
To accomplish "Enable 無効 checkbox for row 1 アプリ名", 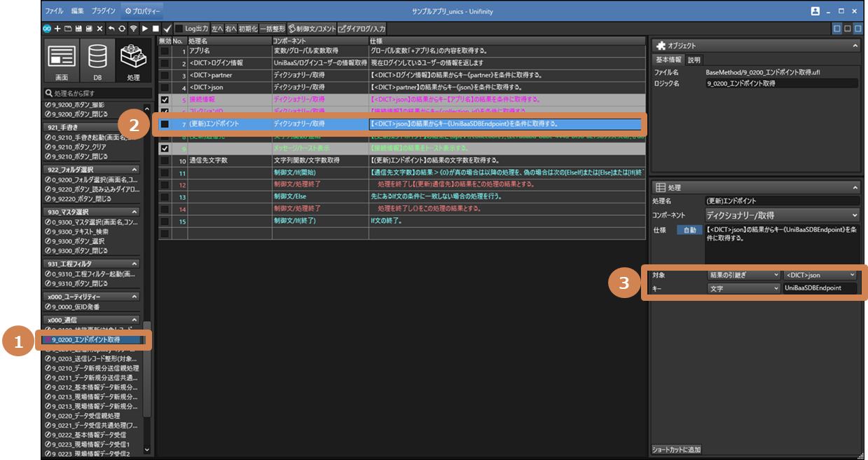I will tap(164, 51).
